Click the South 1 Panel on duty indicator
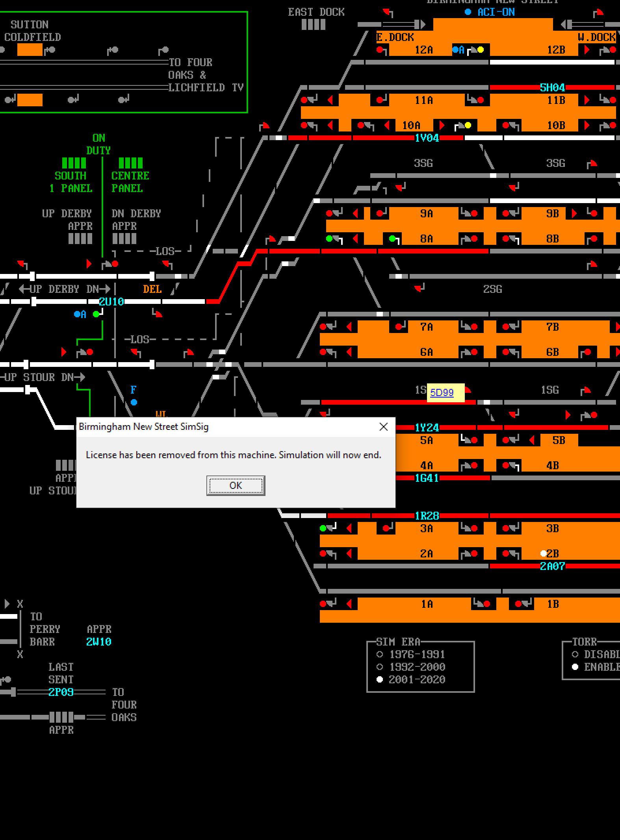Viewport: 620px width, 840px height. point(74,163)
